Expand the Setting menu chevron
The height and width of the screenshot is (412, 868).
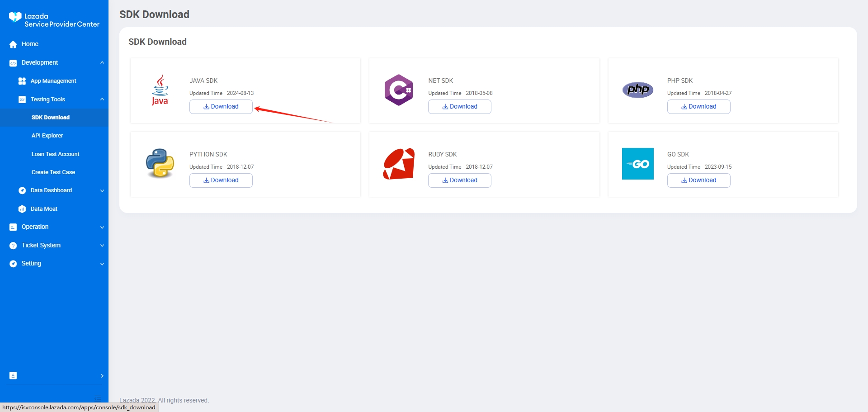(102, 264)
